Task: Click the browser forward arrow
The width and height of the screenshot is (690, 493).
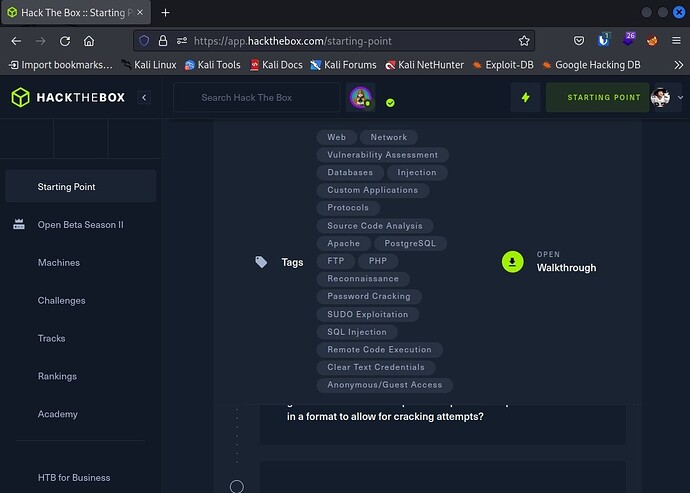Action: [x=40, y=41]
